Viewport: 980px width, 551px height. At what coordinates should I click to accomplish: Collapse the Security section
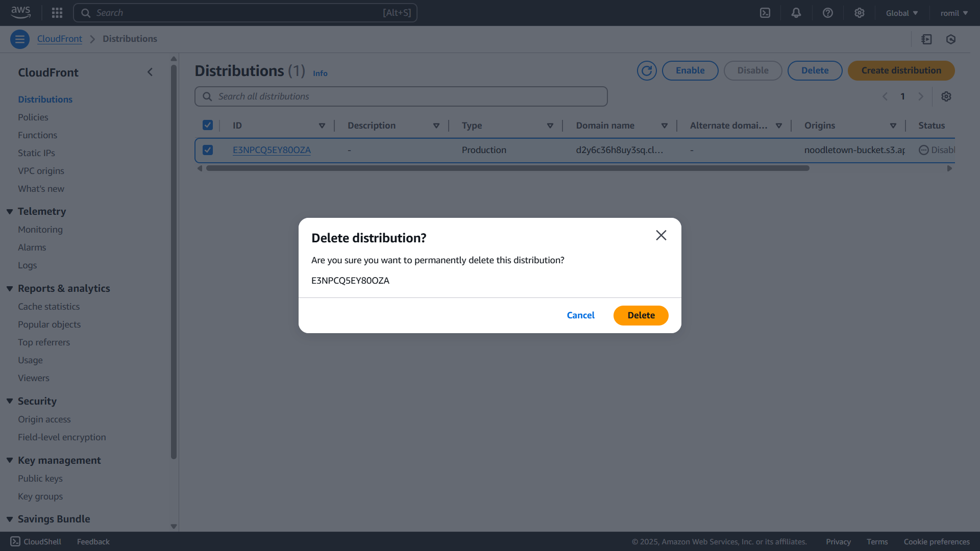pos(10,401)
